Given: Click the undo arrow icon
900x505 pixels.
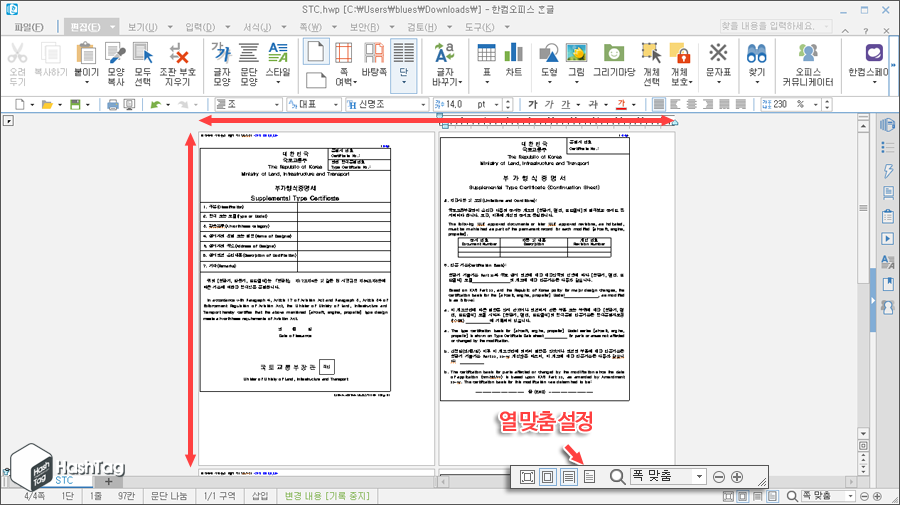Looking at the screenshot, I should click(x=156, y=104).
